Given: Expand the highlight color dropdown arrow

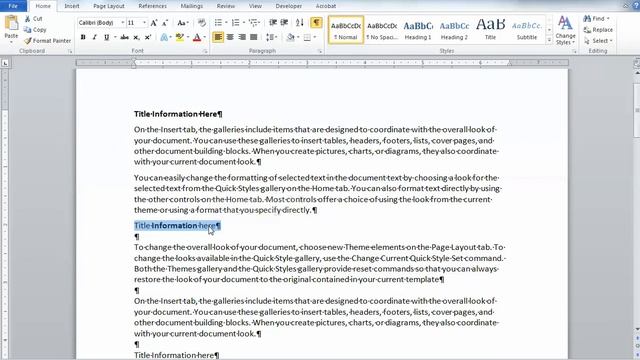Looking at the screenshot, I should [x=188, y=37].
